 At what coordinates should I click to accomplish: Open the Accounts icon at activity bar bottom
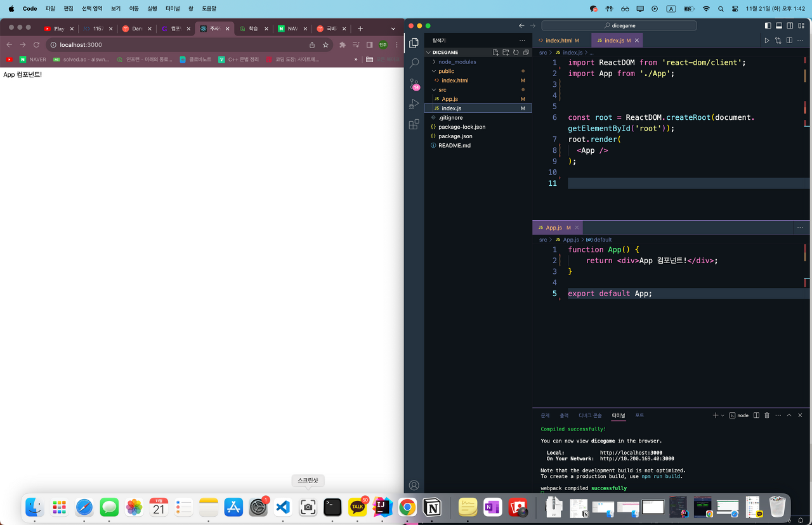tap(414, 486)
